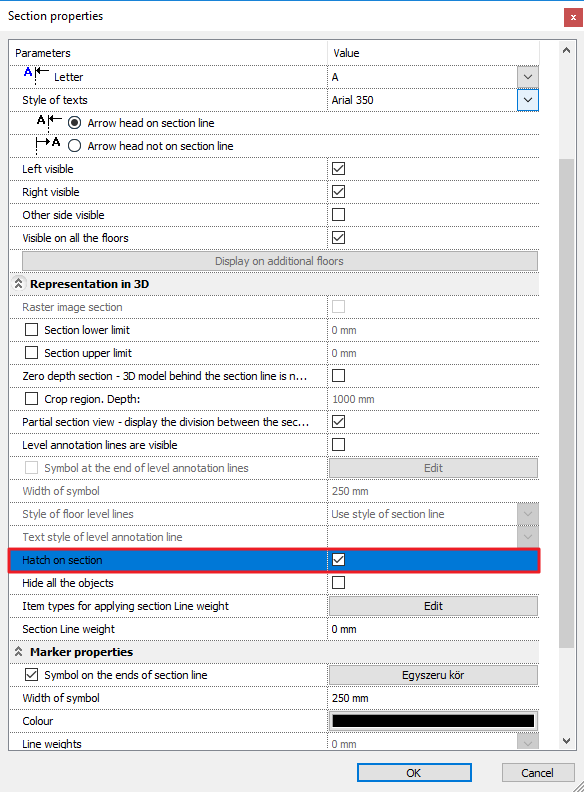Open the Letter dropdown

coord(527,77)
